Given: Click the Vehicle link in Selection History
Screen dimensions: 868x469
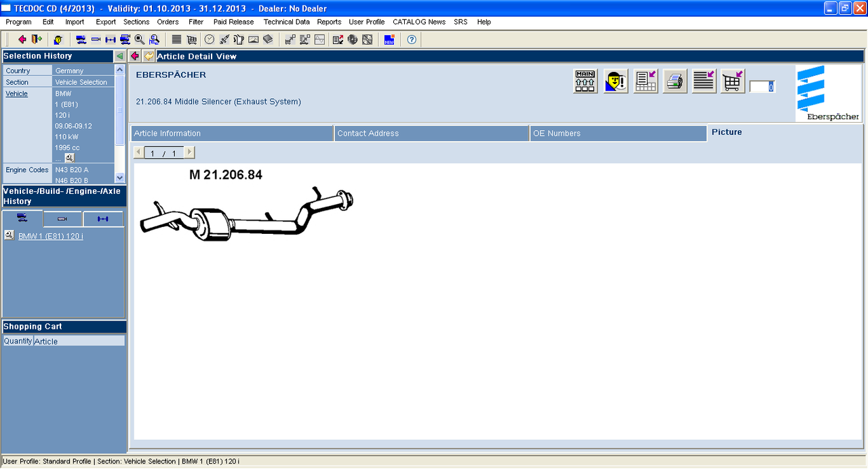Looking at the screenshot, I should point(17,94).
